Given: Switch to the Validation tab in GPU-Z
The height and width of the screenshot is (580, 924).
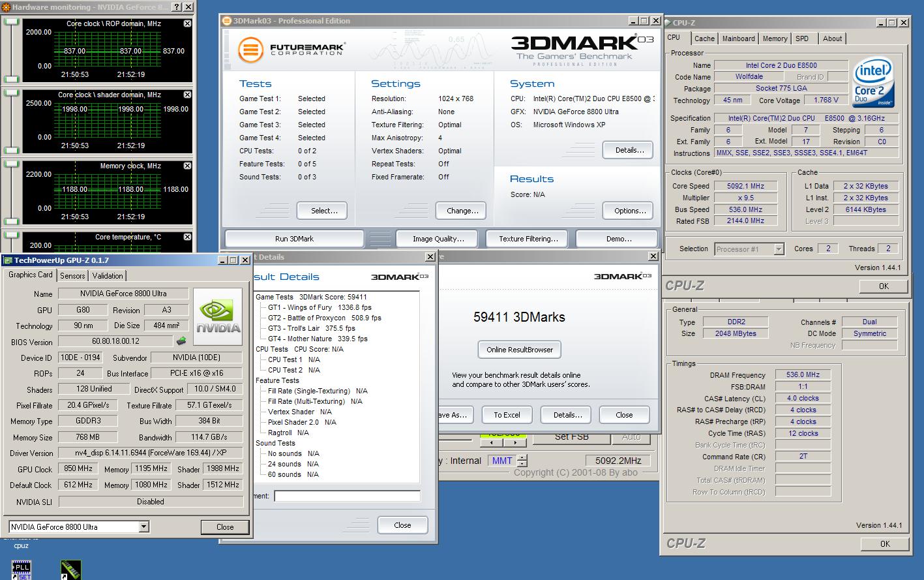Looking at the screenshot, I should pyautogui.click(x=108, y=276).
